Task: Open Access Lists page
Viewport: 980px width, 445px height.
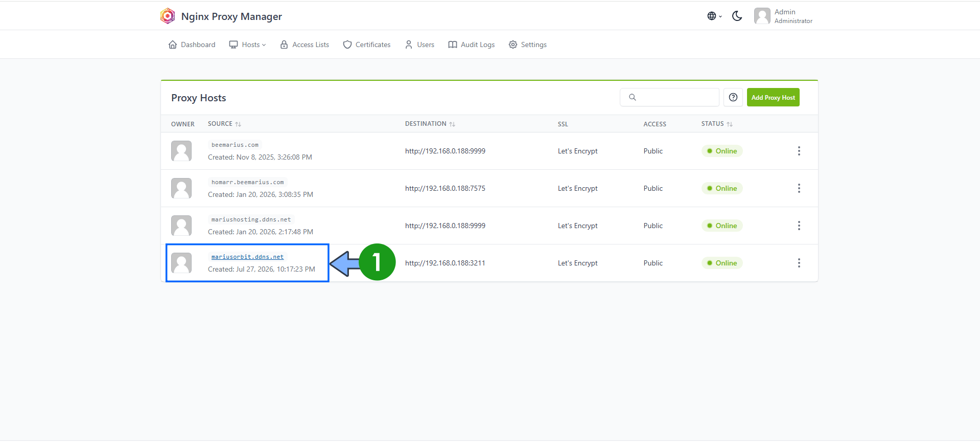Action: pyautogui.click(x=305, y=44)
